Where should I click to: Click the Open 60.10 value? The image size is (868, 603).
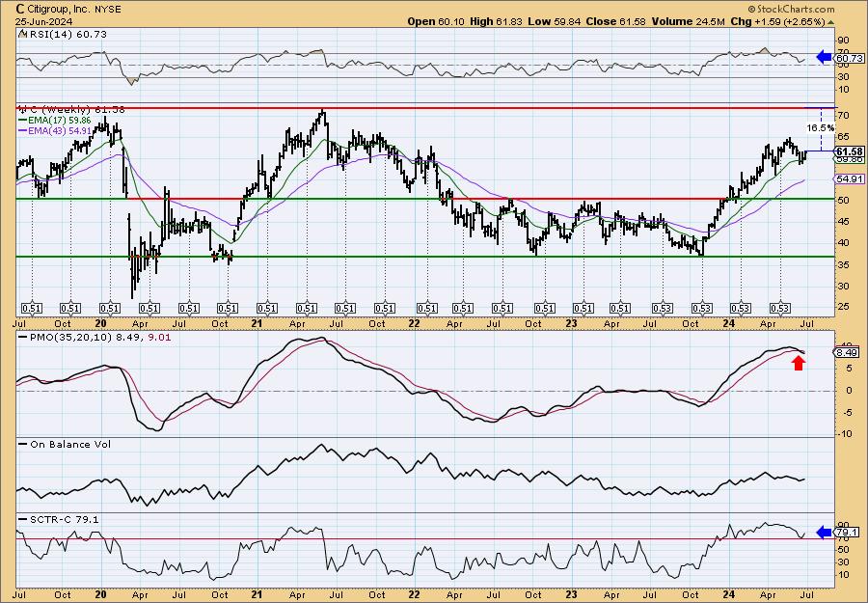pos(436,21)
